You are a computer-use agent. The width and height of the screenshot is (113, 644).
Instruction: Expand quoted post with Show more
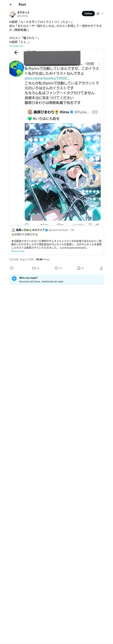pyautogui.click(x=18, y=251)
